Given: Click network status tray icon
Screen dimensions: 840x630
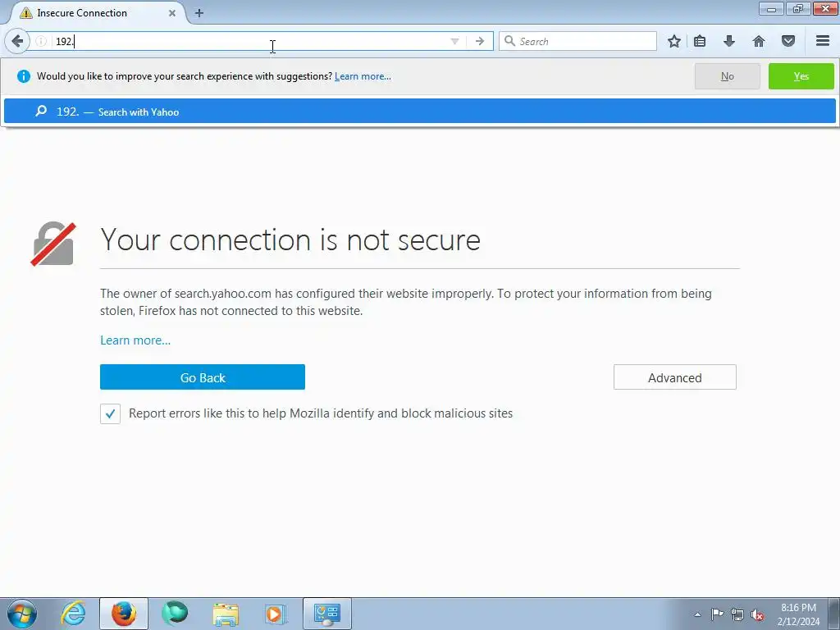Looking at the screenshot, I should (737, 614).
